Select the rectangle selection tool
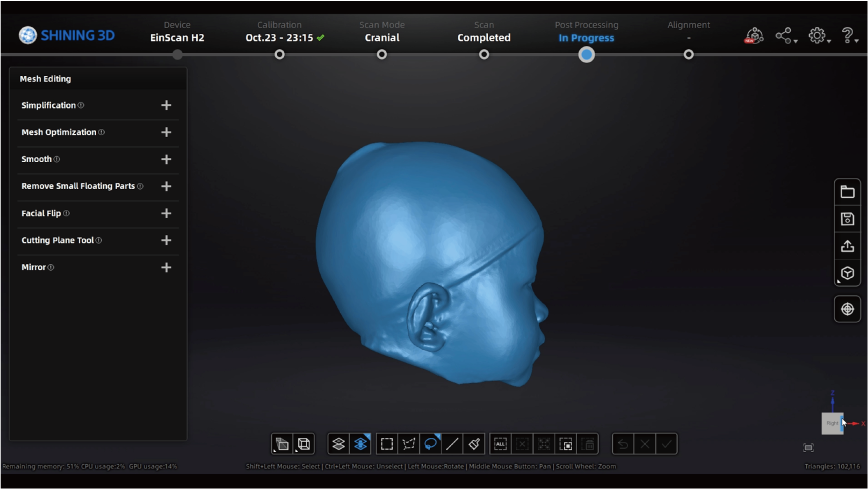This screenshot has width=868, height=489. pos(387,444)
